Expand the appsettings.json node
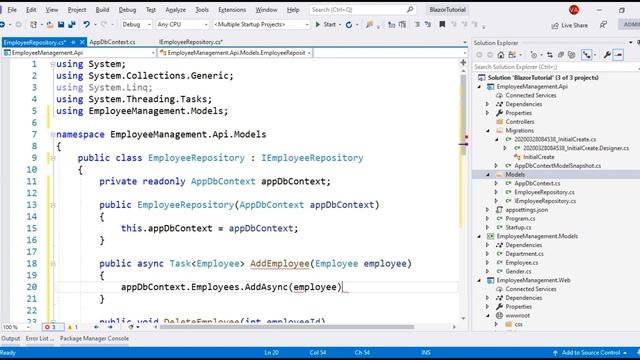This screenshot has width=640, height=360. (488, 210)
